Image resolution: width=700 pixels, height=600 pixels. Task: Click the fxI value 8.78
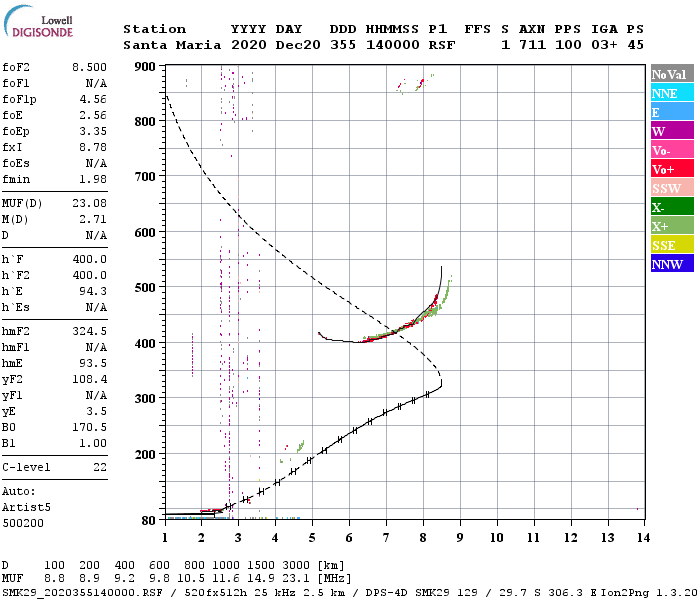[x=93, y=147]
